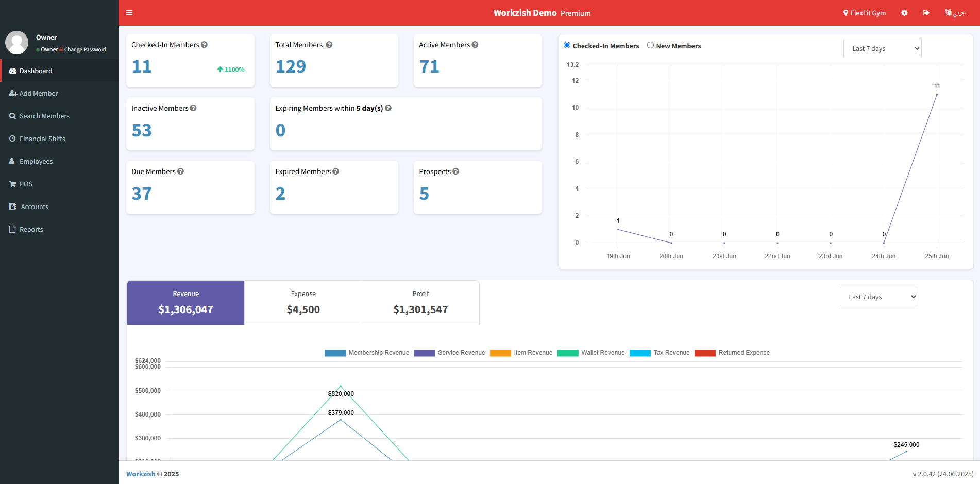The image size is (980, 484).
Task: Open the Financial Shifts menu item
Action: coord(42,139)
